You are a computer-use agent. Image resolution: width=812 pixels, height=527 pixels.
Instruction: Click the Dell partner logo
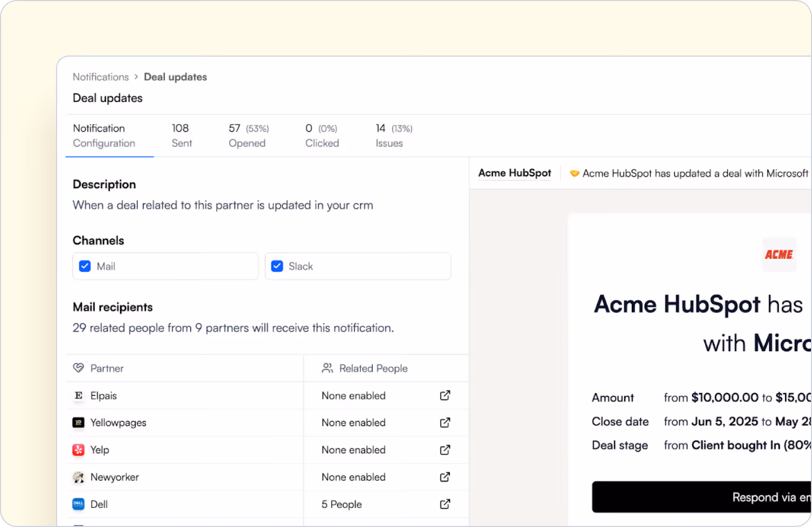click(78, 504)
